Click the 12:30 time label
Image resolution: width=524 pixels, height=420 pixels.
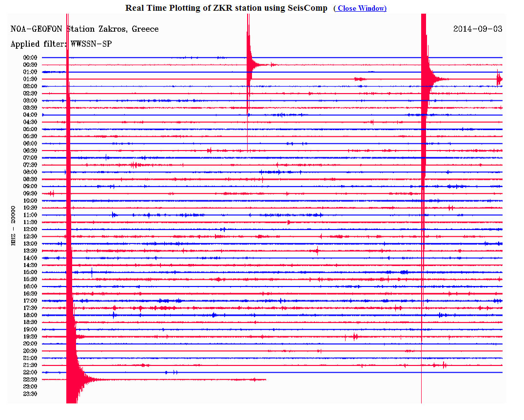tap(30, 236)
